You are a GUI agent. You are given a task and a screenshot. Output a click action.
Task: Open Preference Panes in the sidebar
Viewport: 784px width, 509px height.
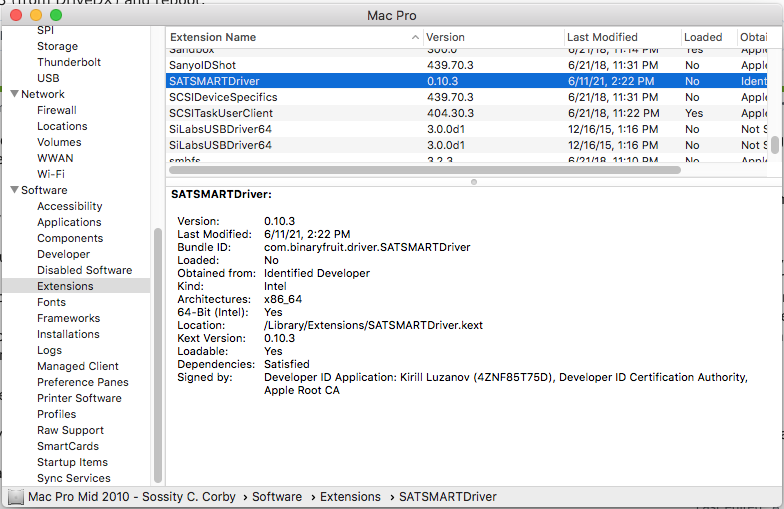[x=82, y=382]
